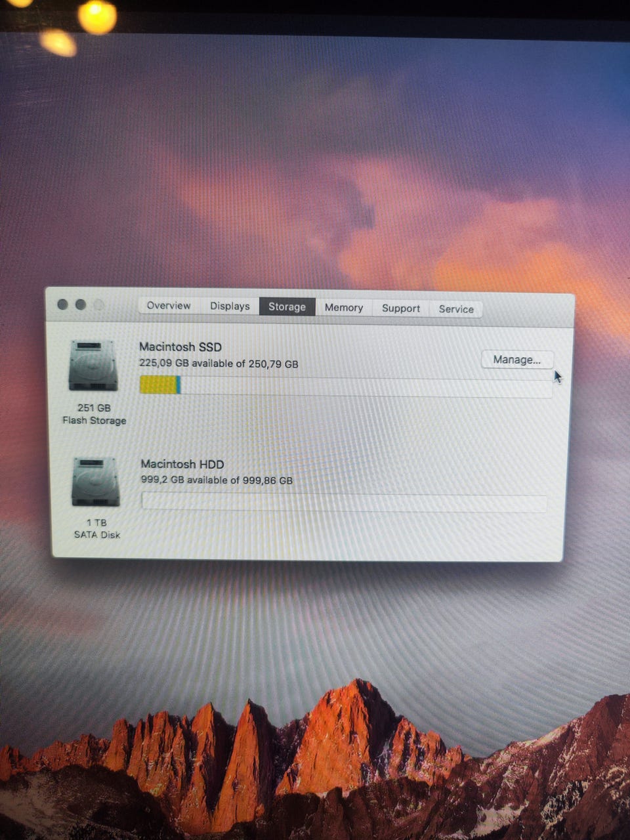Select the Macintosh HDD name text
630x840 pixels.
point(182,464)
